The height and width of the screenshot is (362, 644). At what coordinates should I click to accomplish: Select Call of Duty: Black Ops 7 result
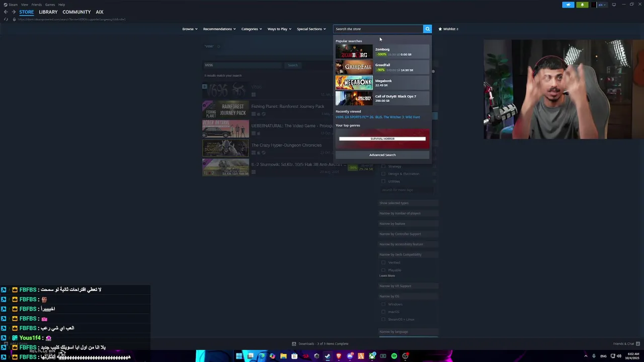[382, 98]
